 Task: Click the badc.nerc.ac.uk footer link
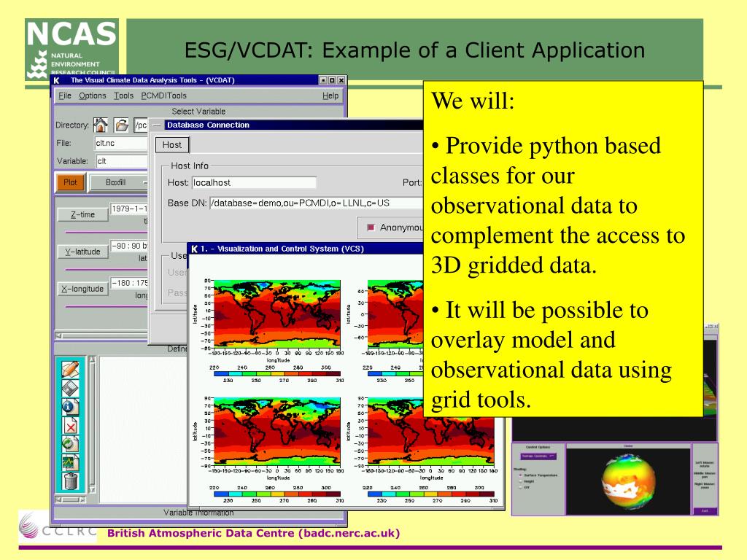point(349,533)
